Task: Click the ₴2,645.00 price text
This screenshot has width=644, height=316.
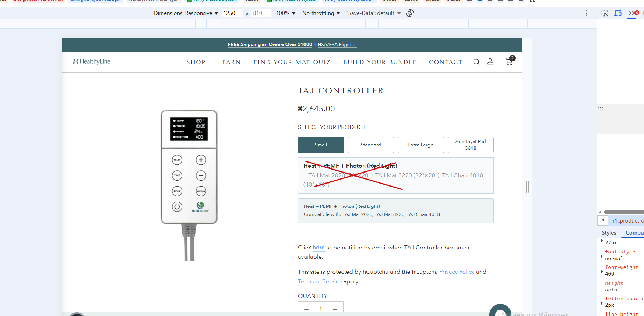Action: pos(316,109)
